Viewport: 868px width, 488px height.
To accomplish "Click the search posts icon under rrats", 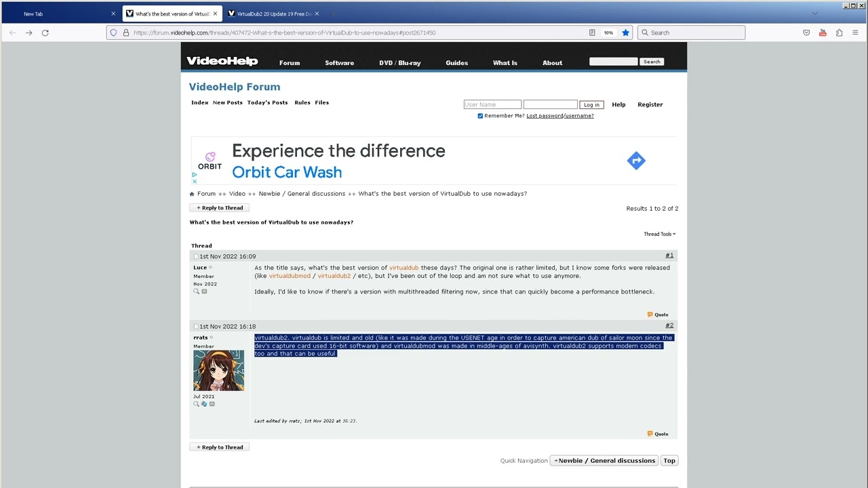I will pyautogui.click(x=197, y=404).
